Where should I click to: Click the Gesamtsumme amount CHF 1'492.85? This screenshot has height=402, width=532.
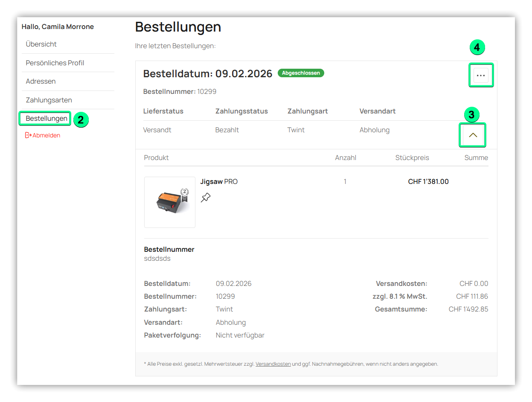click(x=468, y=309)
